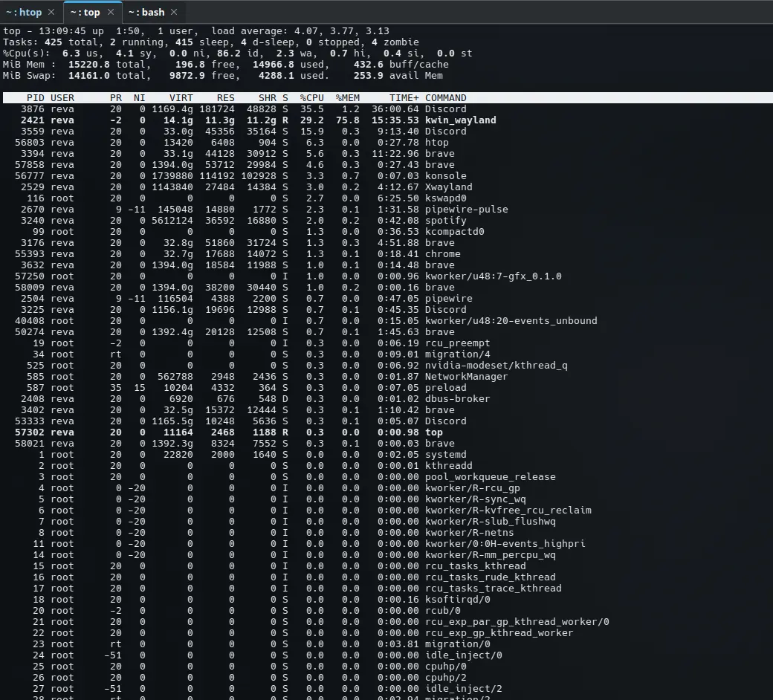Click the pipewire-pulse command
Screen dimensions: 773x700
coord(466,210)
